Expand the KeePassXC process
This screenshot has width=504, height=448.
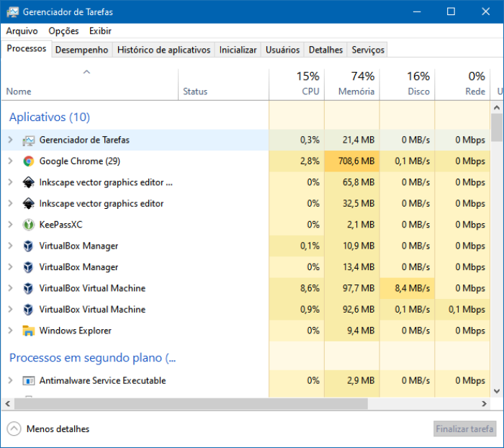pyautogui.click(x=10, y=225)
